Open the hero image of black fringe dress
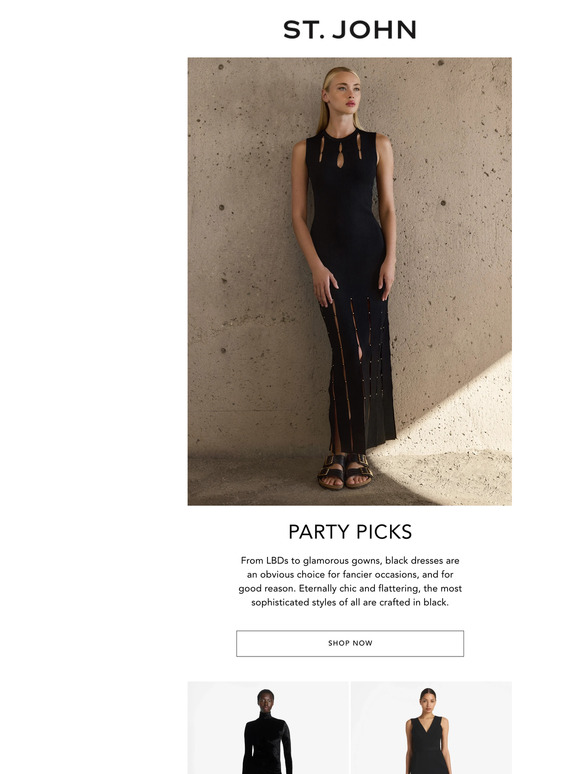 pos(349,281)
